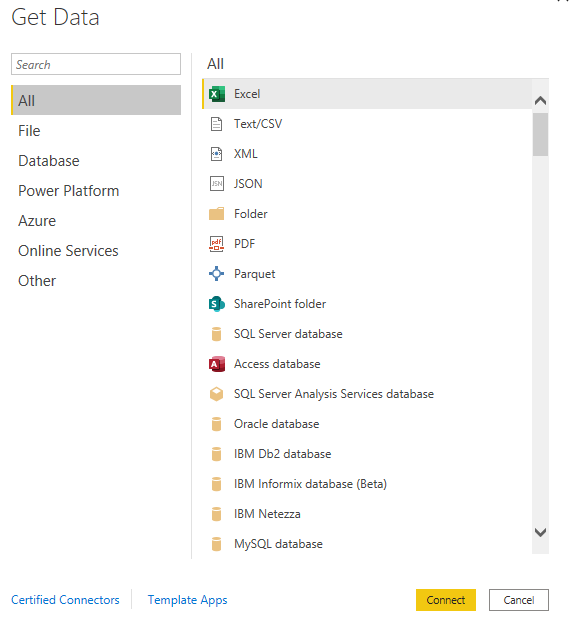Choose the JSON connector label

tap(248, 184)
